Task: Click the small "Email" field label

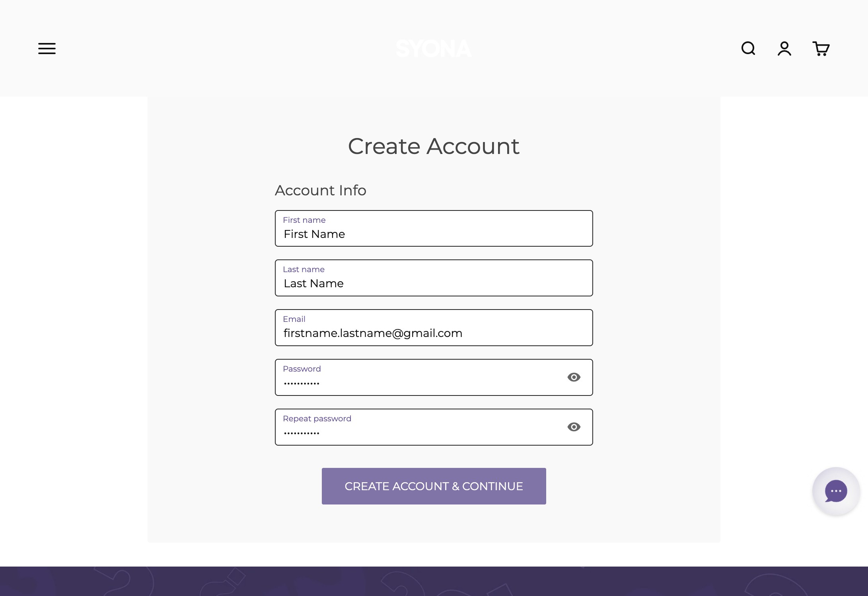Action: coord(294,319)
